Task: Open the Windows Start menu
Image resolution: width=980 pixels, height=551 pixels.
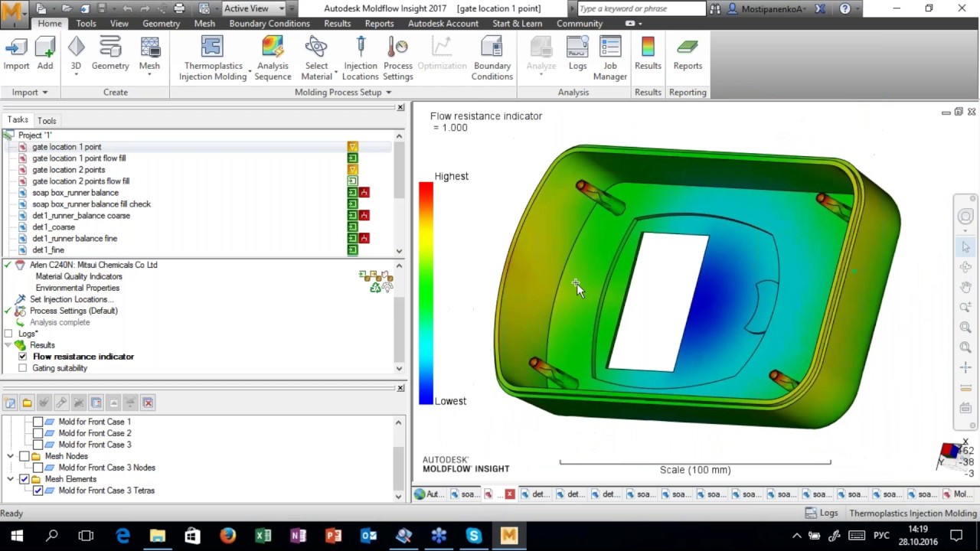Action: 17,536
